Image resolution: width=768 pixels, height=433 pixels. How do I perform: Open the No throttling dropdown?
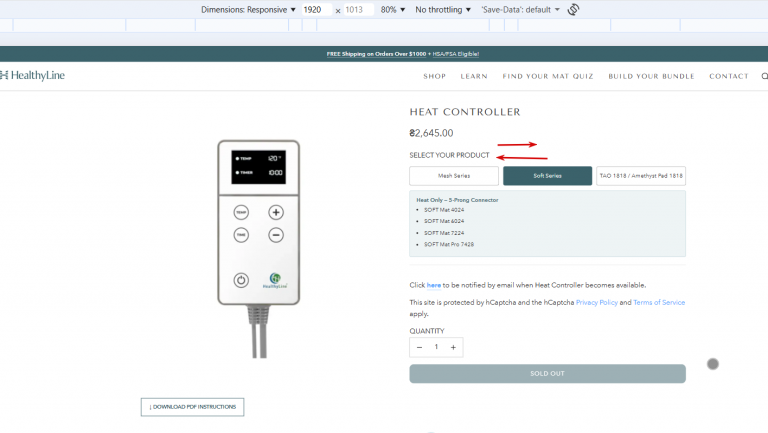click(x=443, y=10)
